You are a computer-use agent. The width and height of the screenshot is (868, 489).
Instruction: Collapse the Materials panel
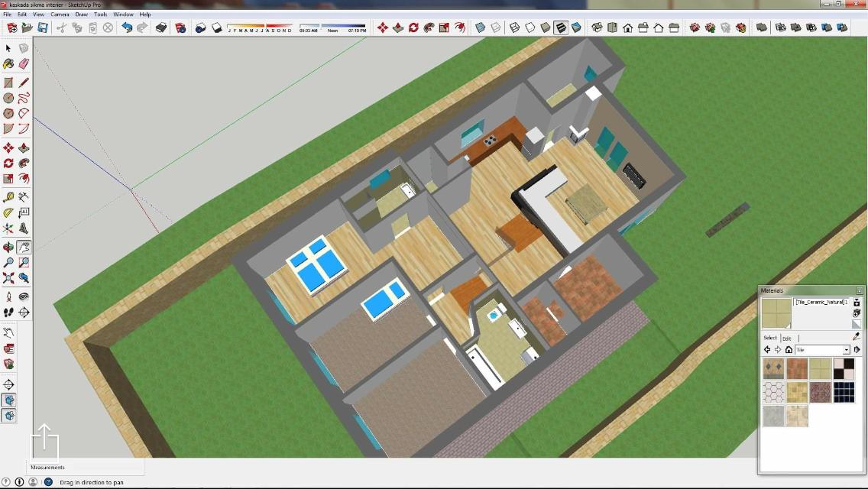pos(860,290)
